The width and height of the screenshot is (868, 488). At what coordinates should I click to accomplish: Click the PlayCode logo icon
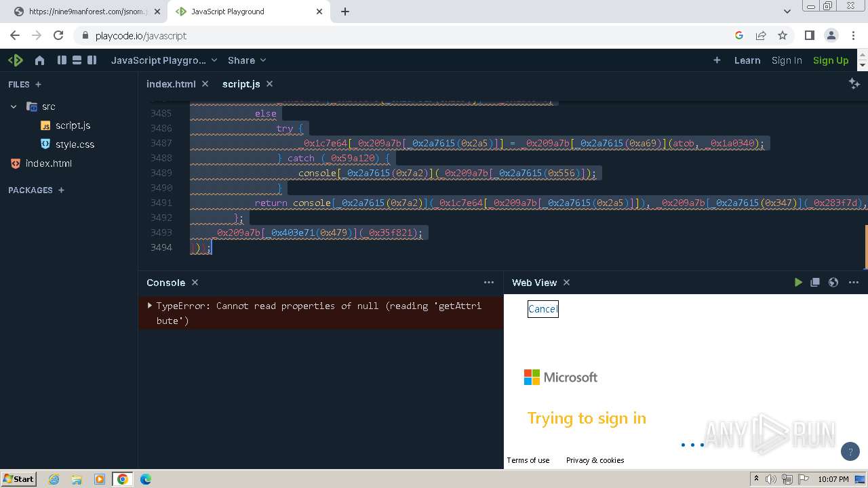point(16,60)
